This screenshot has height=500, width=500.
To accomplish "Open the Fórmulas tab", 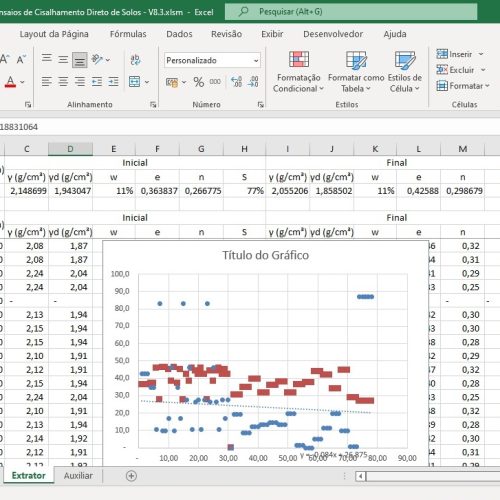I will pos(128,34).
